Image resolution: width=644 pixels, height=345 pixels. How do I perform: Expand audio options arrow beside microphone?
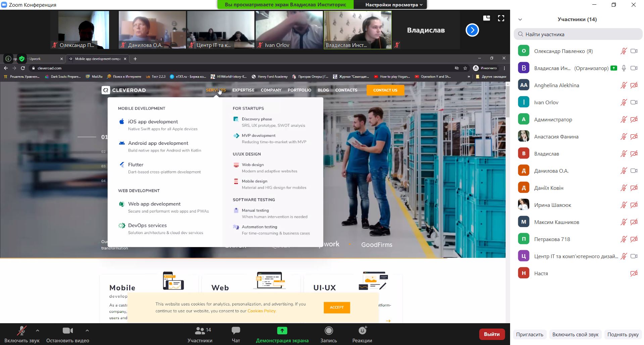38,331
